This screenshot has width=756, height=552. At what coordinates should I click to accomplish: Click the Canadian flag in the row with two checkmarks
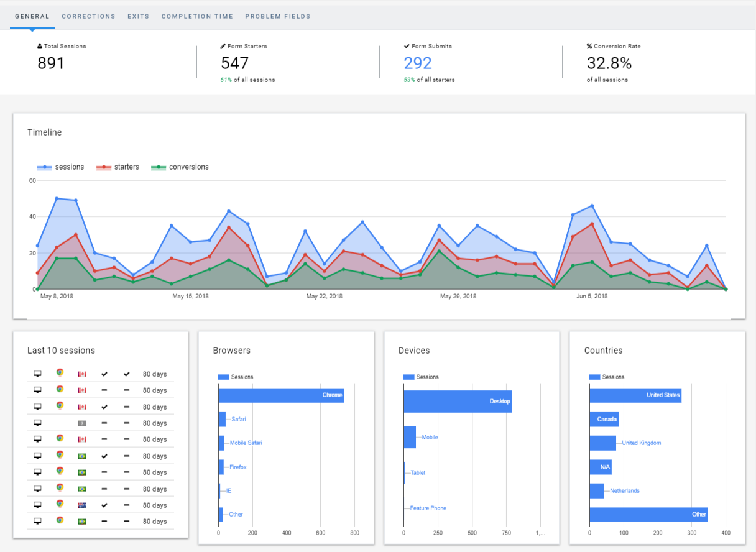[82, 374]
